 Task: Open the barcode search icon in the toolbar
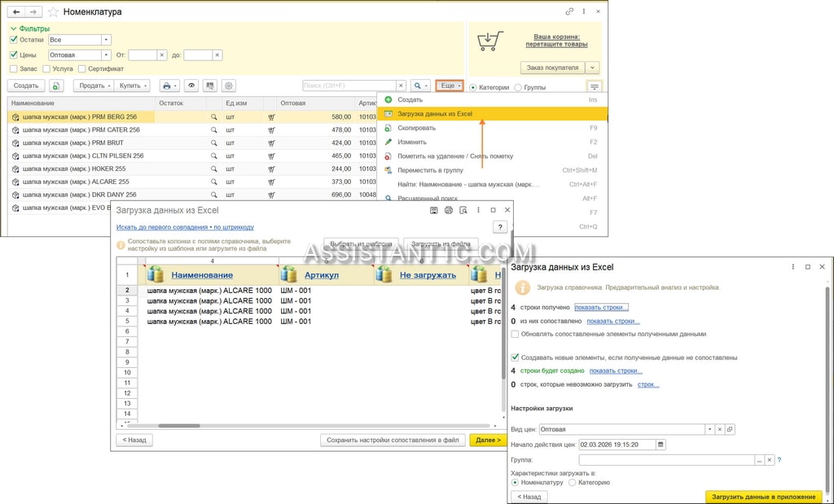tap(211, 85)
